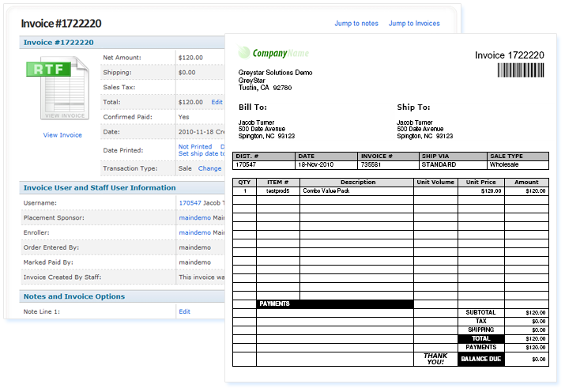Click the BALANCE DUE label
This screenshot has height=392, width=565.
tap(480, 360)
